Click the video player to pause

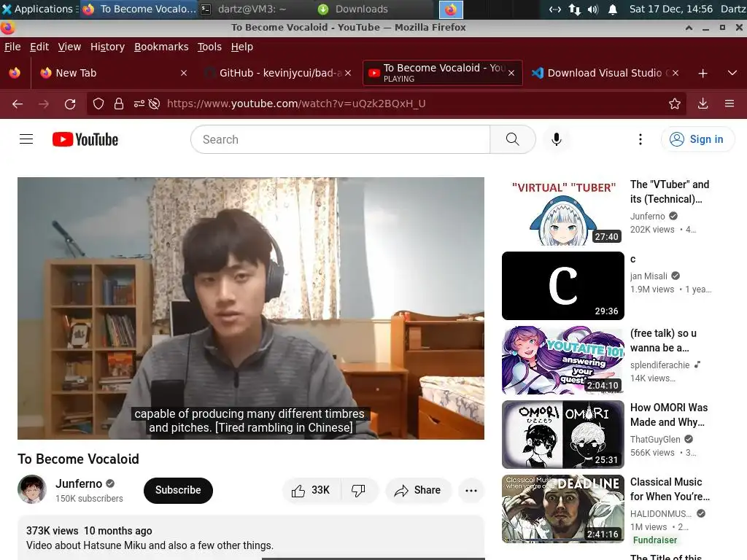point(251,308)
